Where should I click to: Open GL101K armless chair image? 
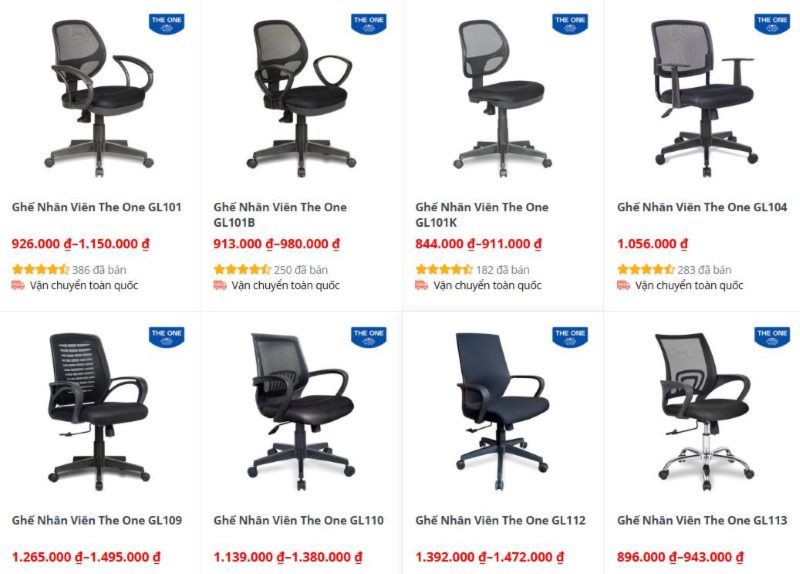tap(503, 98)
